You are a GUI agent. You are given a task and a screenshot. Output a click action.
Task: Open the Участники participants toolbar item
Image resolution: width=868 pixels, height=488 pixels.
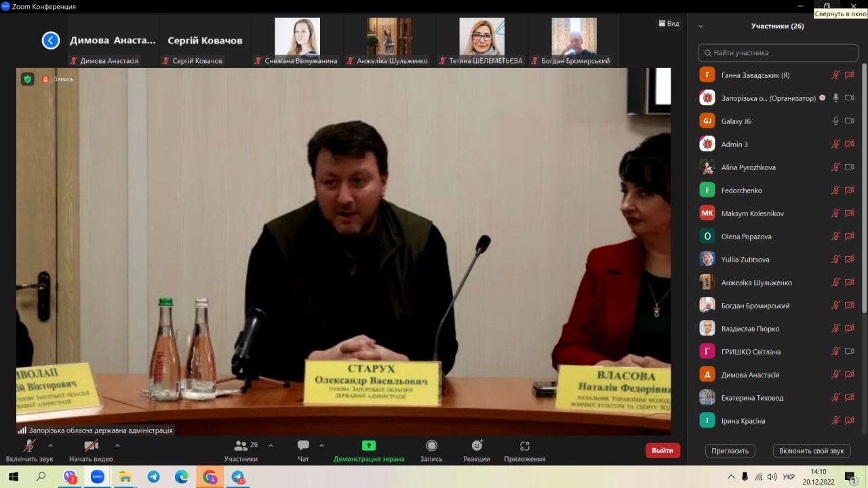click(241, 451)
